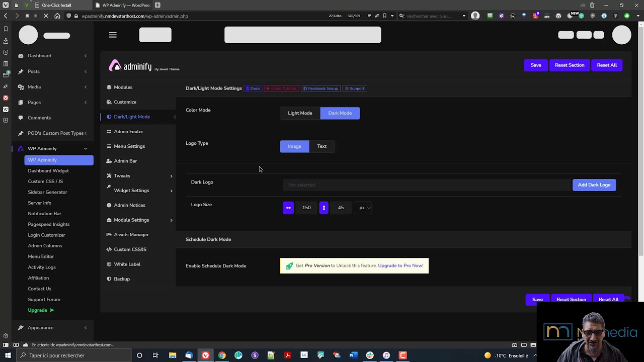The width and height of the screenshot is (644, 362).
Task: Open the Vivaldi bookmarks panel
Action: point(6,29)
